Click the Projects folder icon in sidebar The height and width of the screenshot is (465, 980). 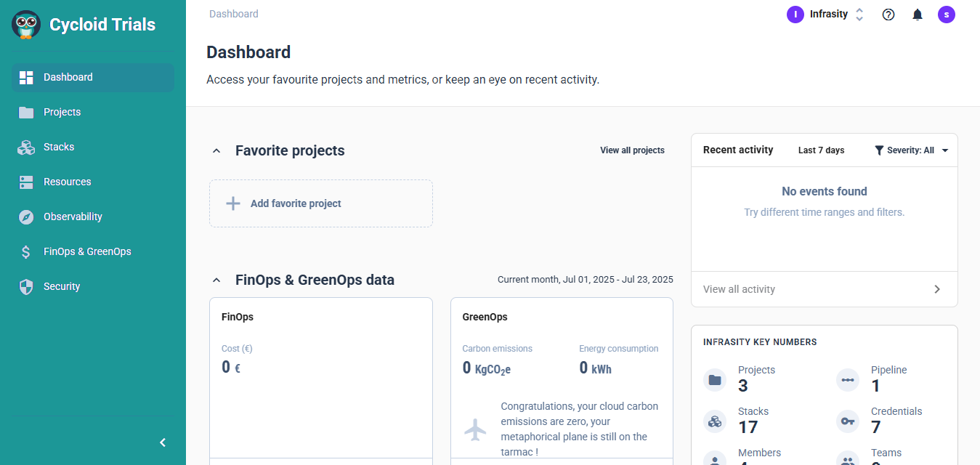[26, 112]
